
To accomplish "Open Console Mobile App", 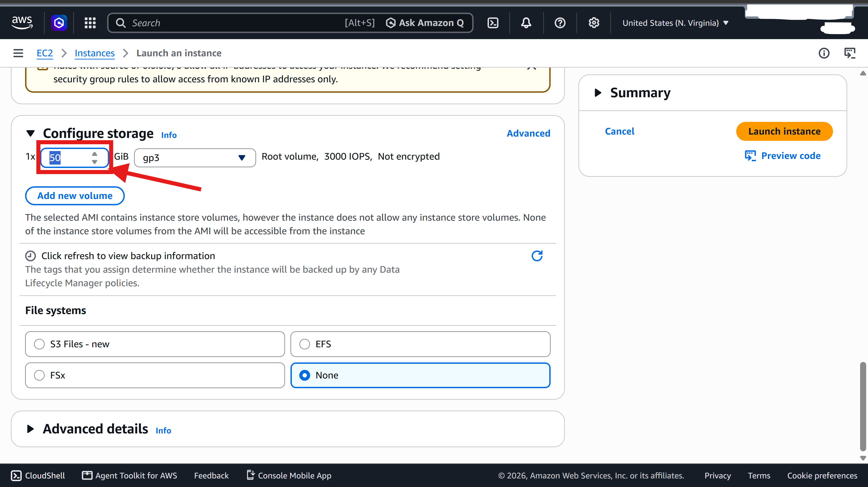I will (x=289, y=475).
